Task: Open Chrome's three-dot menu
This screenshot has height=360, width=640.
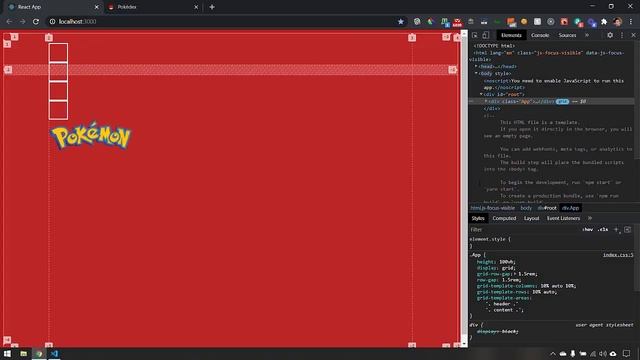Action: pyautogui.click(x=631, y=22)
